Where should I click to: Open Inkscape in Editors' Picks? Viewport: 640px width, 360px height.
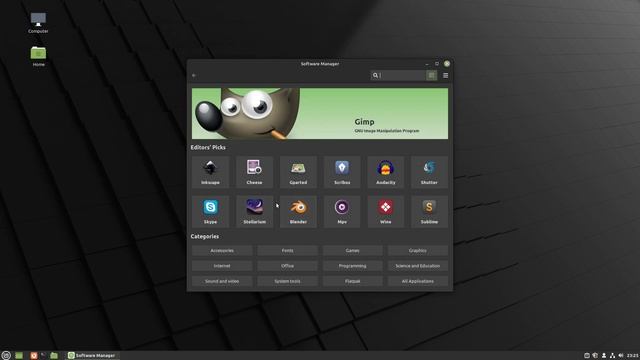point(210,172)
